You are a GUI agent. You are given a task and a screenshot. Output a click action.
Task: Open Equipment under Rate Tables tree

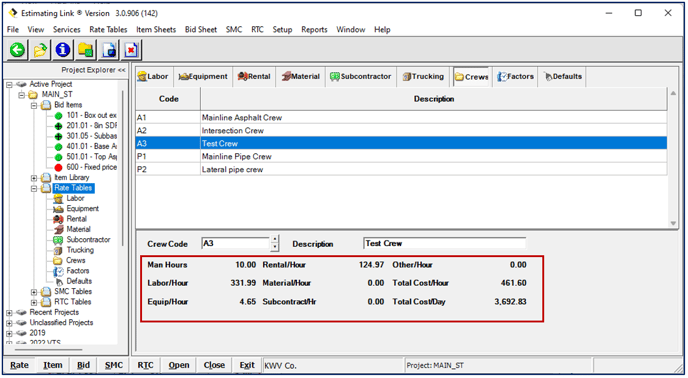pos(82,209)
